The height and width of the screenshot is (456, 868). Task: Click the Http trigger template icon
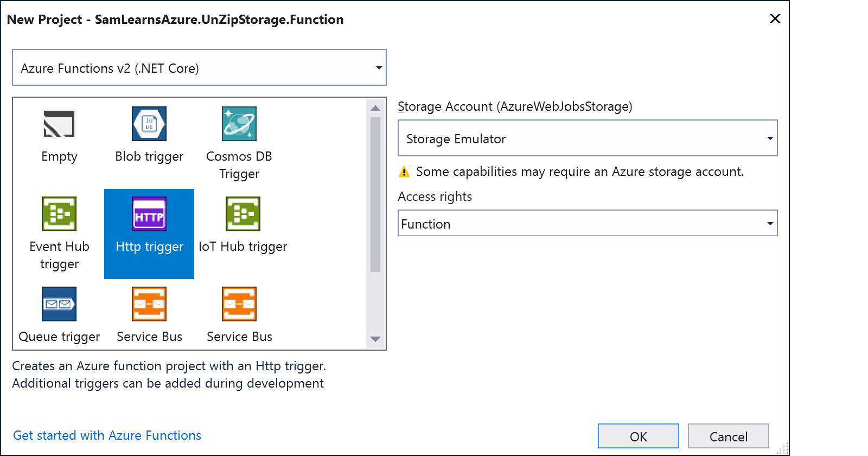[x=149, y=214]
